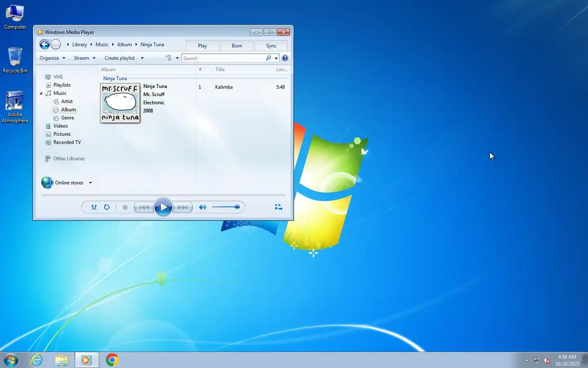Open the Computer desktop icon
This screenshot has width=588, height=368.
tap(15, 17)
